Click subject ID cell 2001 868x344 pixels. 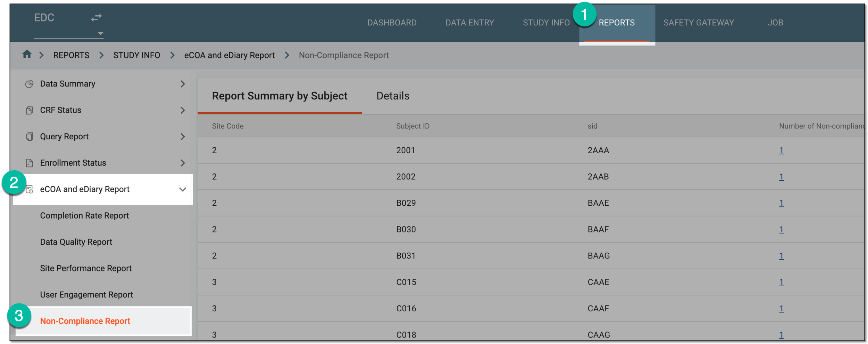coord(406,150)
